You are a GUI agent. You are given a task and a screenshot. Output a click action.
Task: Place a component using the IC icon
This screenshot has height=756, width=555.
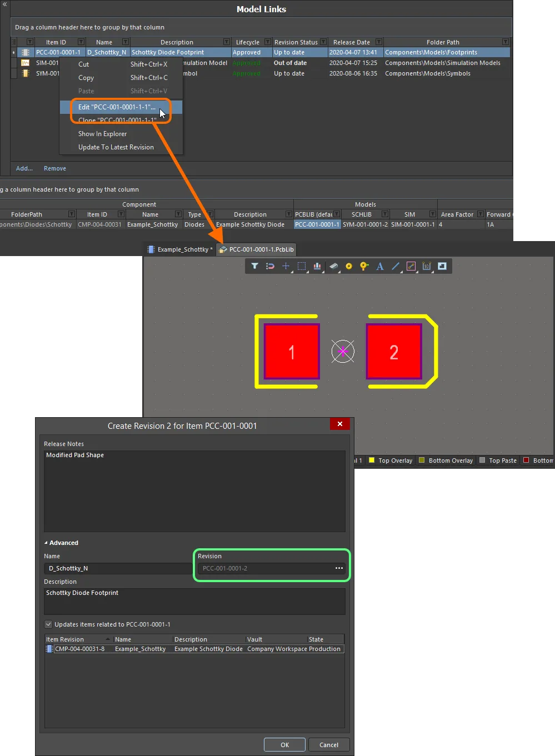(x=334, y=266)
